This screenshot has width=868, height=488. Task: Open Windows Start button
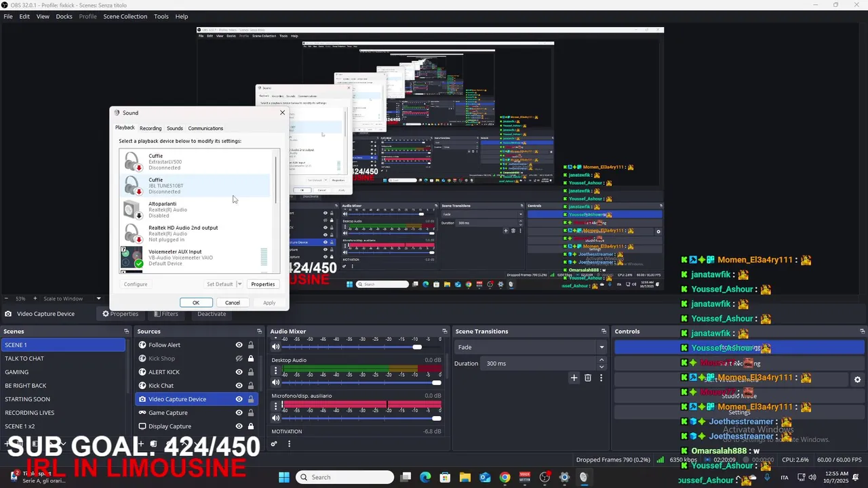[x=284, y=477]
